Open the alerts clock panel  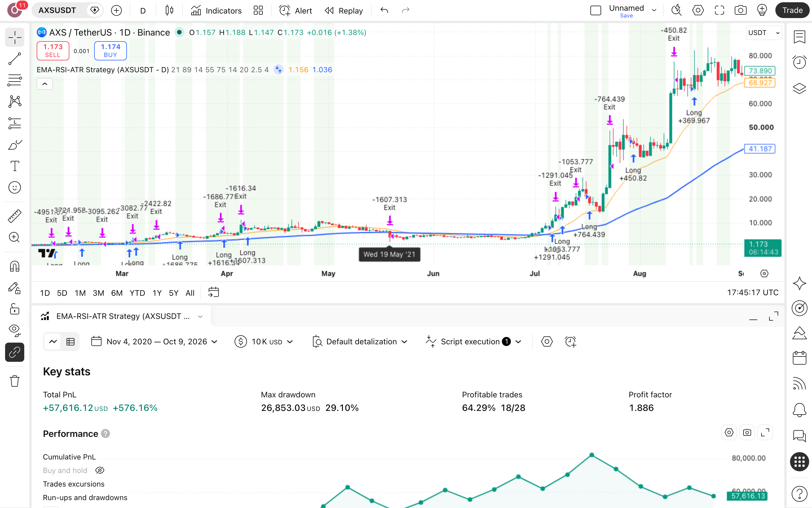(x=800, y=62)
